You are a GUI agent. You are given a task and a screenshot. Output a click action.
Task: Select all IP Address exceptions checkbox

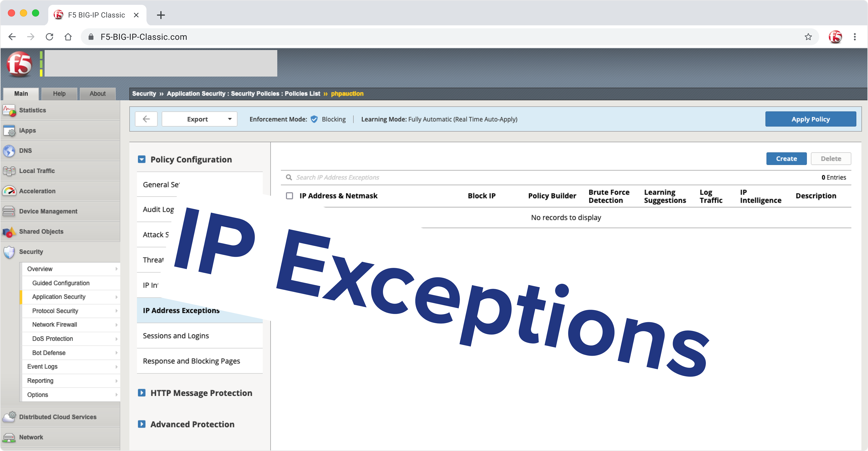pyautogui.click(x=289, y=196)
